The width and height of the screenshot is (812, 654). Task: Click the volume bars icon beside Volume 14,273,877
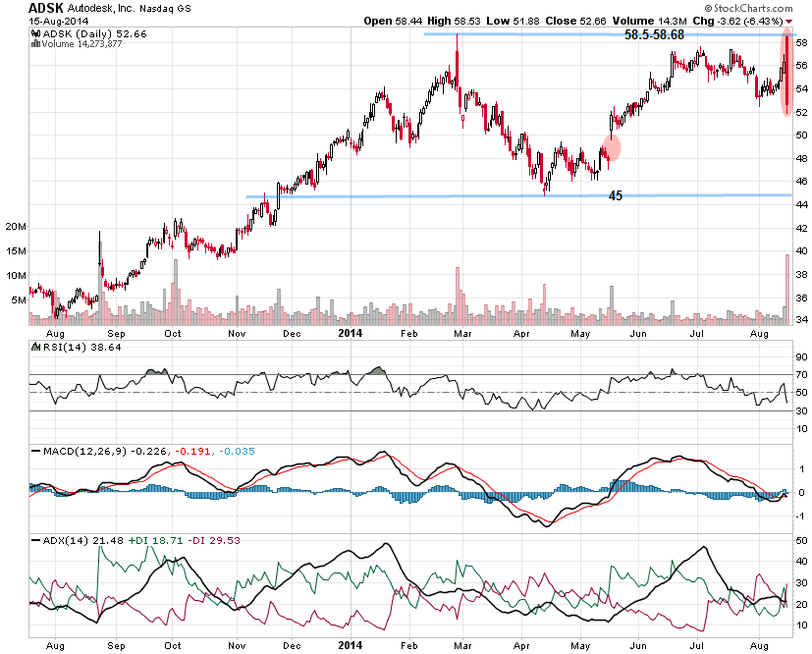[x=35, y=44]
